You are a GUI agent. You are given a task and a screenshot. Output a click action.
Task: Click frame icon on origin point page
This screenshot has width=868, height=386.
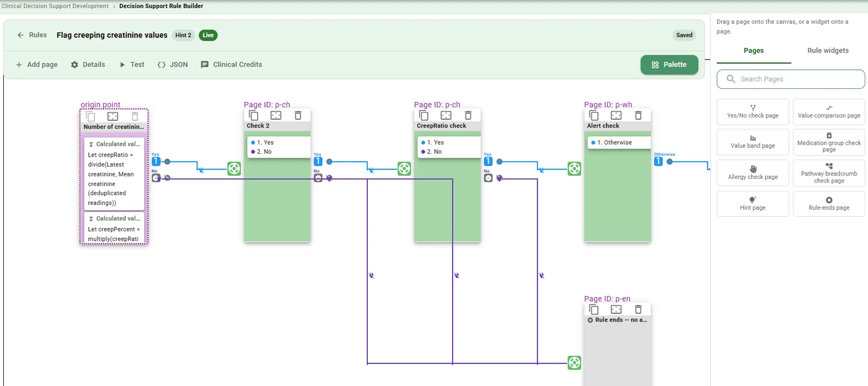click(113, 117)
